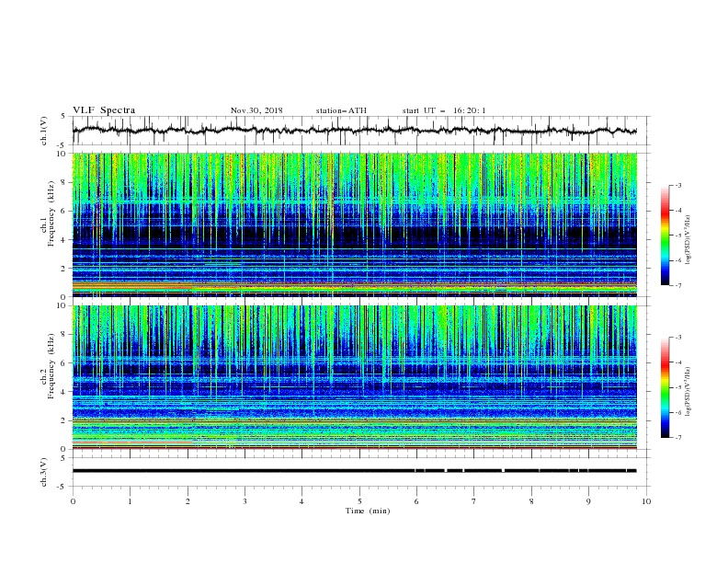Image resolution: width=728 pixels, height=563 pixels.
Task: Click the '-5' tick on the upper colorbar
Action: (x=677, y=236)
